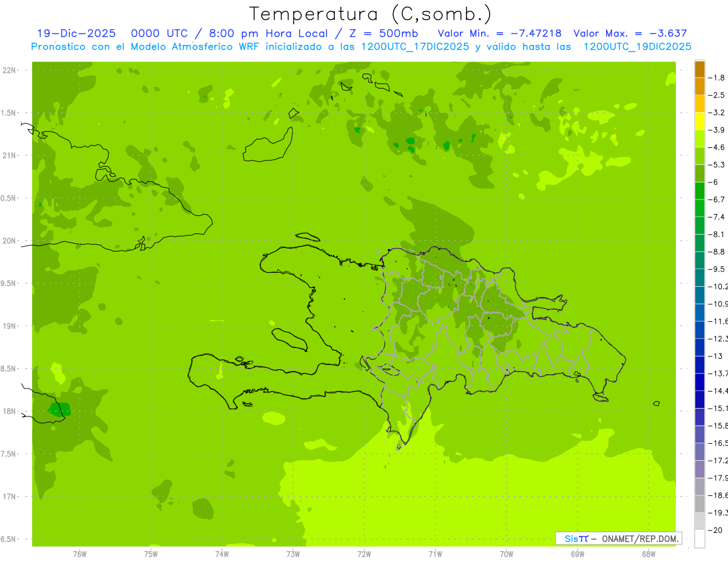The image size is (728, 562).
Task: Select the lime swatch between -3.9 and -4.6
Action: [x=699, y=139]
